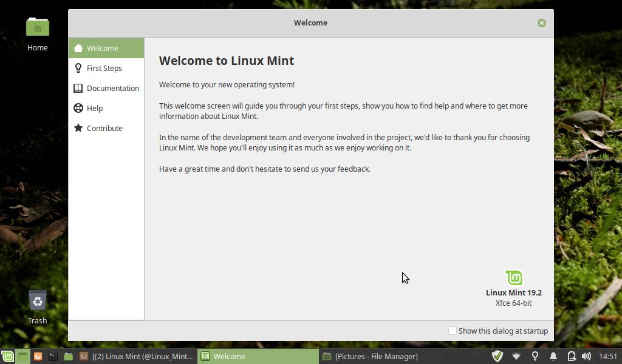Open the file manager panel launcher
Image resolution: width=622 pixels, height=364 pixels.
(x=68, y=356)
